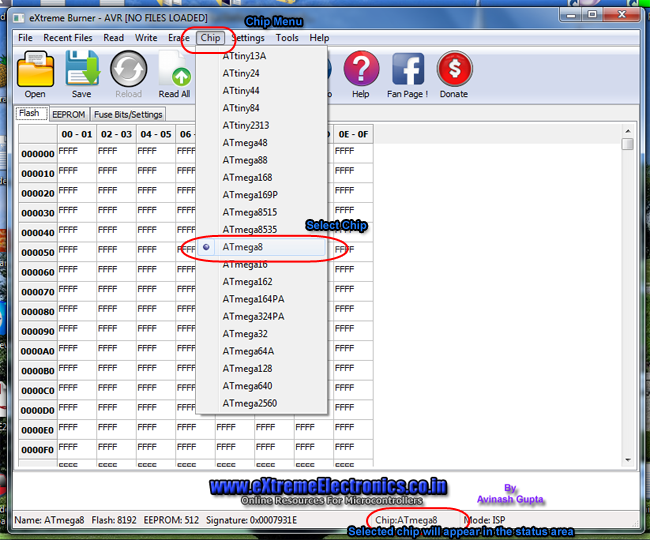Open the www.eXtremeElectronics.co.in banner link

[x=328, y=487]
